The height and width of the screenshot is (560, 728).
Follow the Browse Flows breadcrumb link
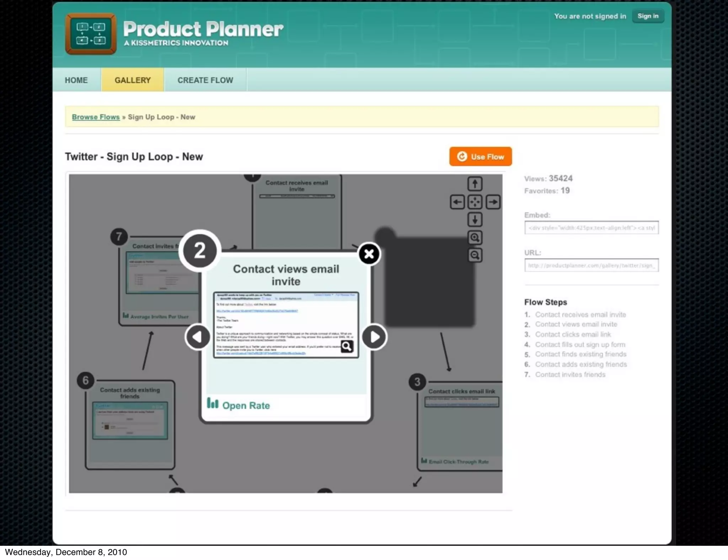(96, 117)
